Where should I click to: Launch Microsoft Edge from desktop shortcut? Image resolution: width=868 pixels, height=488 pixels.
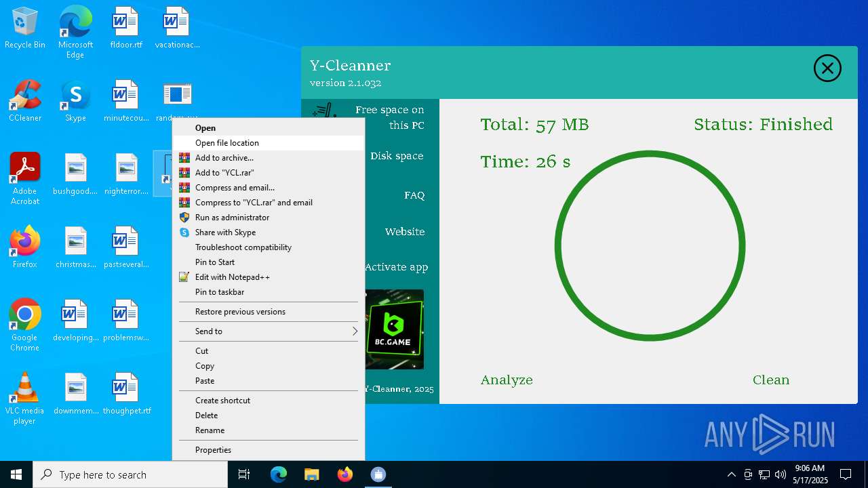point(75,32)
